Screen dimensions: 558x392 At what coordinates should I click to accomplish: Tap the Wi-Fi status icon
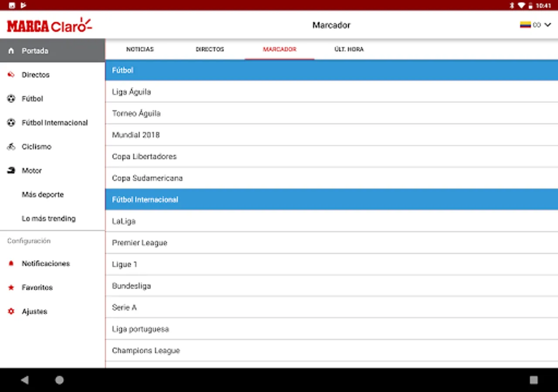tap(521, 6)
